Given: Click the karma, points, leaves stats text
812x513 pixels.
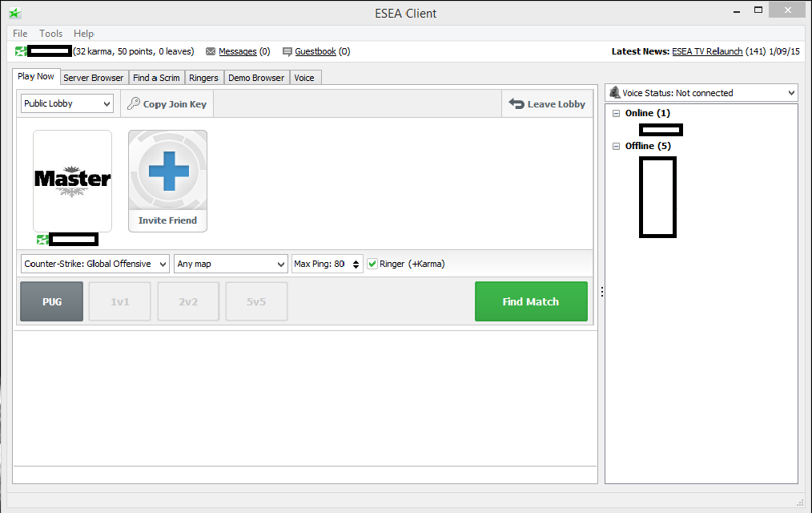Looking at the screenshot, I should (x=134, y=51).
